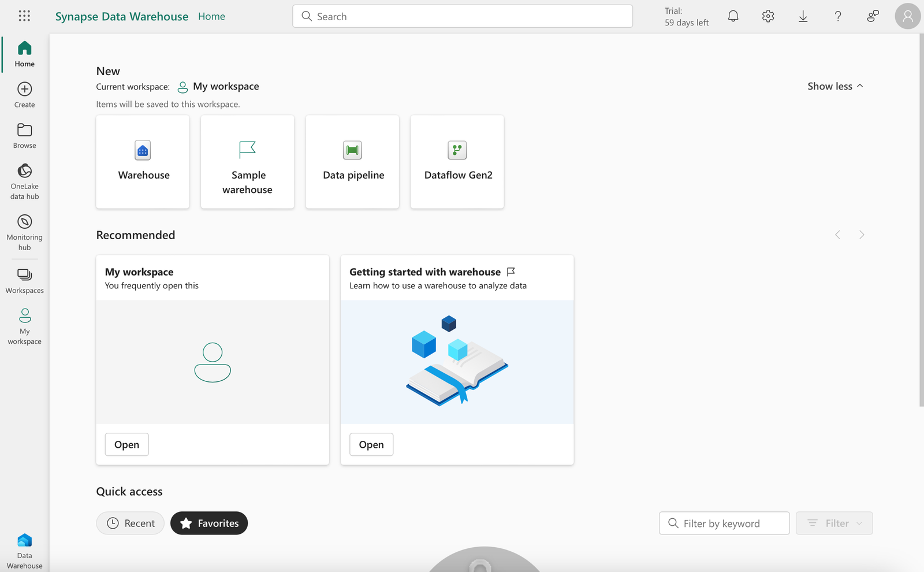Open the Browse panel
924x572 pixels.
pos(24,135)
